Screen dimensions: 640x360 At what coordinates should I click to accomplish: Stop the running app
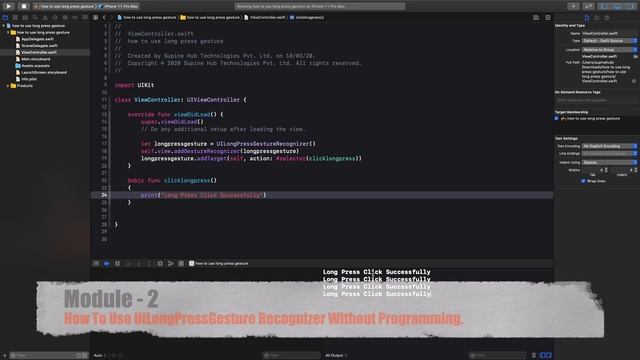24,6
